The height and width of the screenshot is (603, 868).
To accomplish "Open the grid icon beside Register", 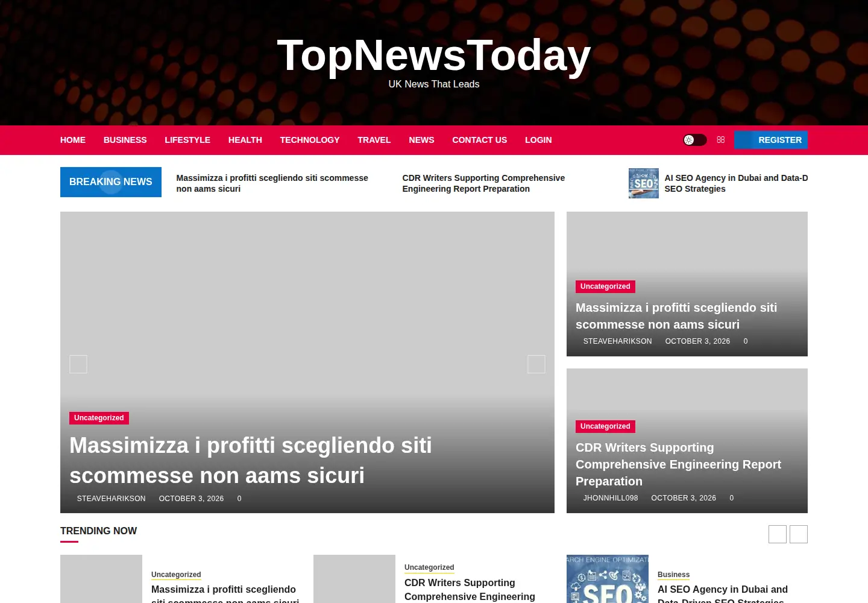I will click(x=720, y=140).
